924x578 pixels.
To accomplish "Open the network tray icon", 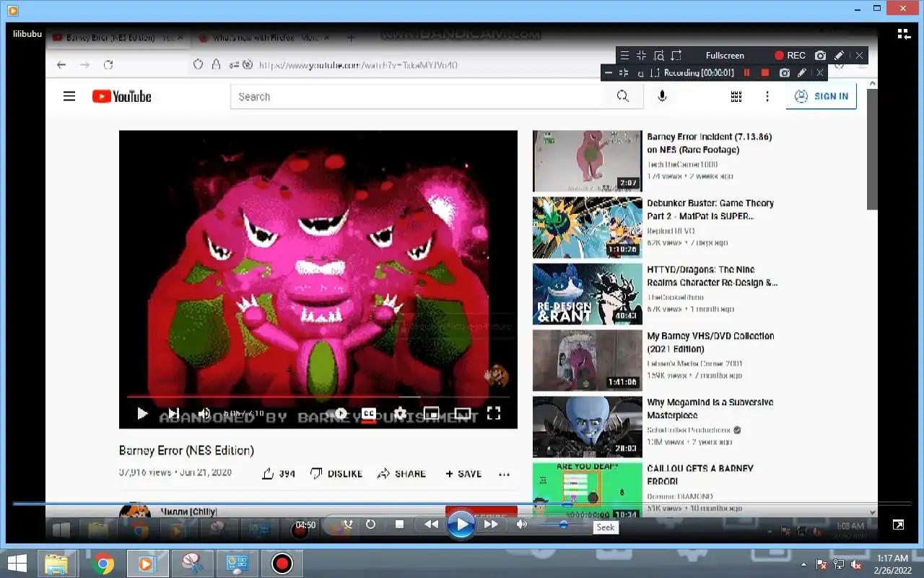I will [x=839, y=564].
